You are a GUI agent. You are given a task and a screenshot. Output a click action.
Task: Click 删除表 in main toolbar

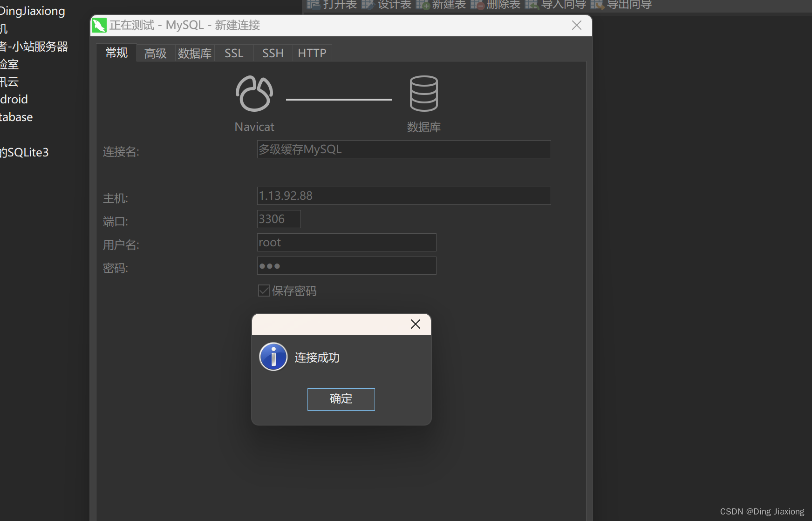(496, 5)
